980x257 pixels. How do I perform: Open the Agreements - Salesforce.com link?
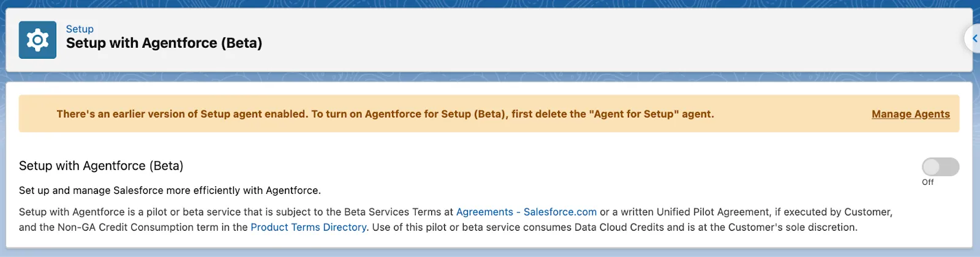(526, 212)
